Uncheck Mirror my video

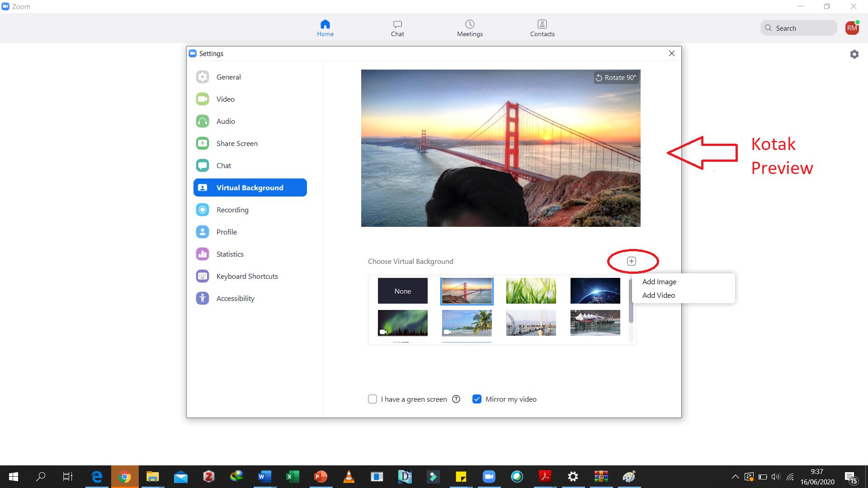point(476,399)
